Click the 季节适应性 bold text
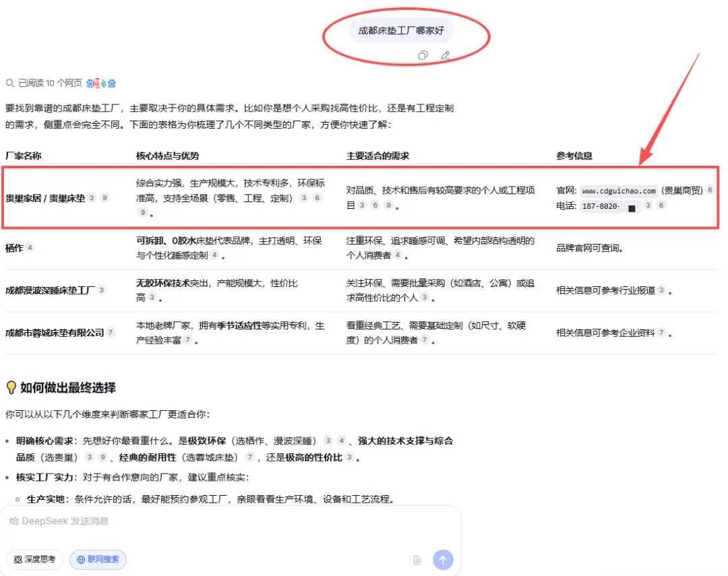 (x=239, y=325)
